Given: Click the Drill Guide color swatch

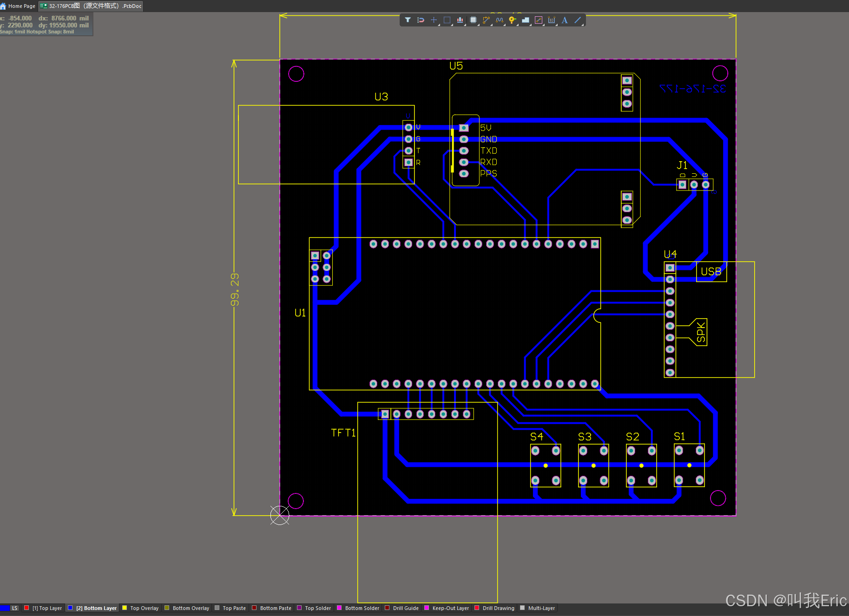Looking at the screenshot, I should [387, 608].
